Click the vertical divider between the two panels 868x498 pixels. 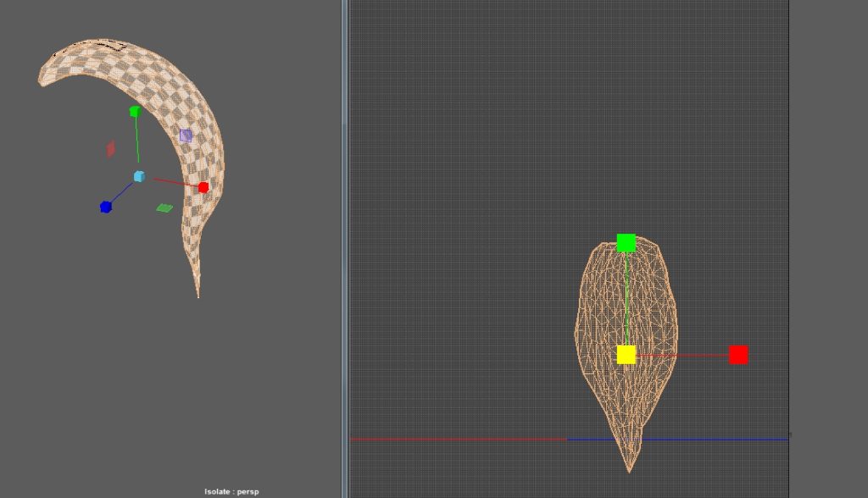point(345,249)
